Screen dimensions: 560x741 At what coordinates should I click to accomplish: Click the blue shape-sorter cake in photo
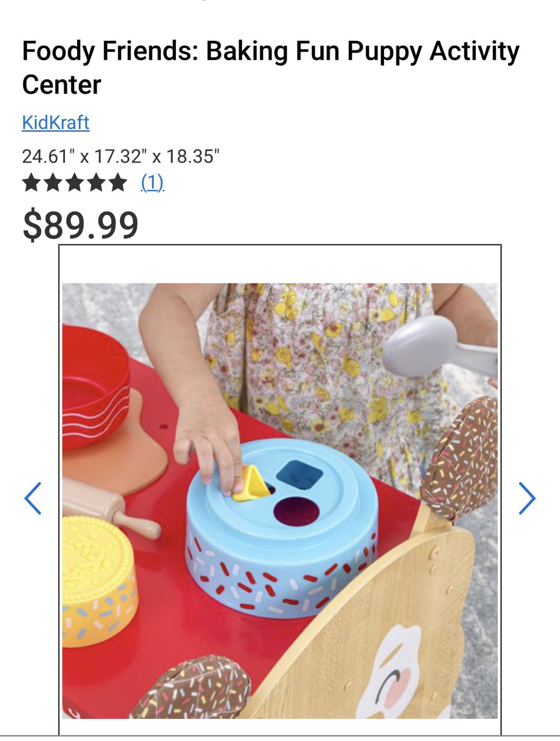pyautogui.click(x=282, y=528)
